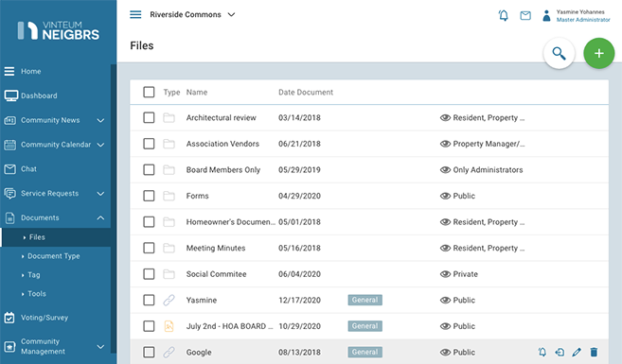Screen dimensions: 622x364
Task: Open the file search magnifier button
Action: pyautogui.click(x=559, y=53)
